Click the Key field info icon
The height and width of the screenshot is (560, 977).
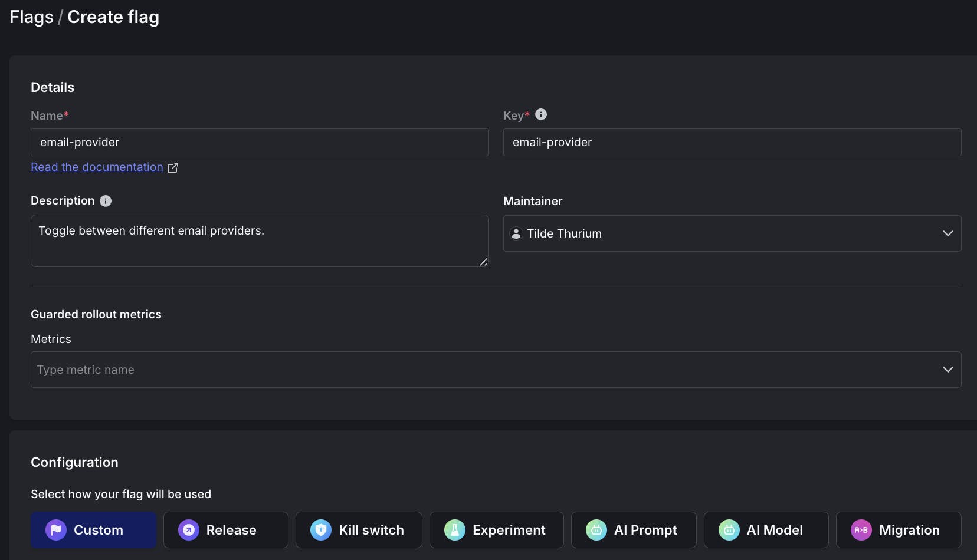point(541,114)
